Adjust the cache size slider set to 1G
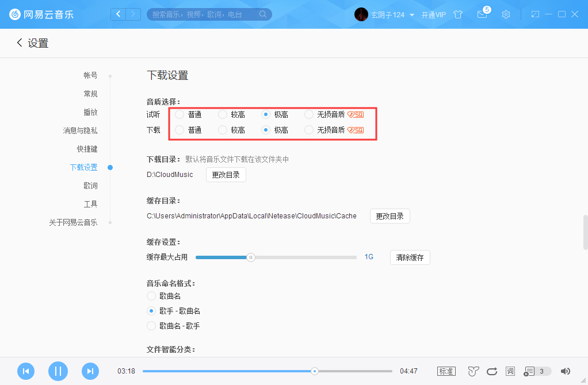The image size is (588, 385). [250, 257]
